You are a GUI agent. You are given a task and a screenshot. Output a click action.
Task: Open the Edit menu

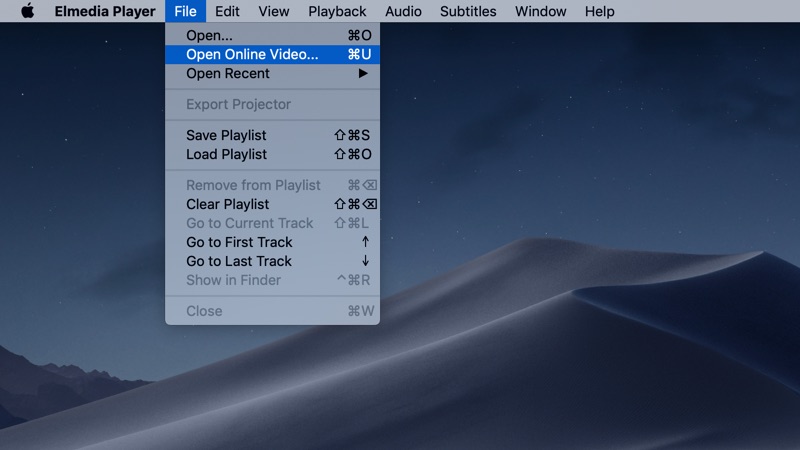click(227, 11)
